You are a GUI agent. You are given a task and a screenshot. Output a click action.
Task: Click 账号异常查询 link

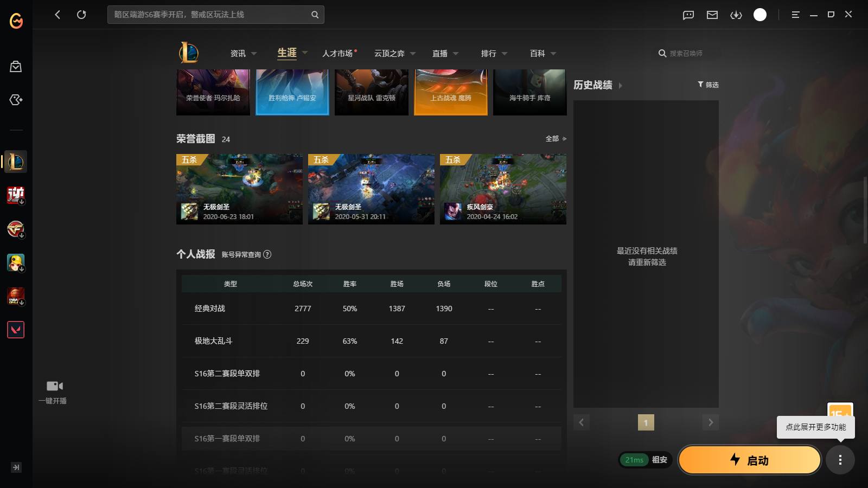pyautogui.click(x=241, y=254)
